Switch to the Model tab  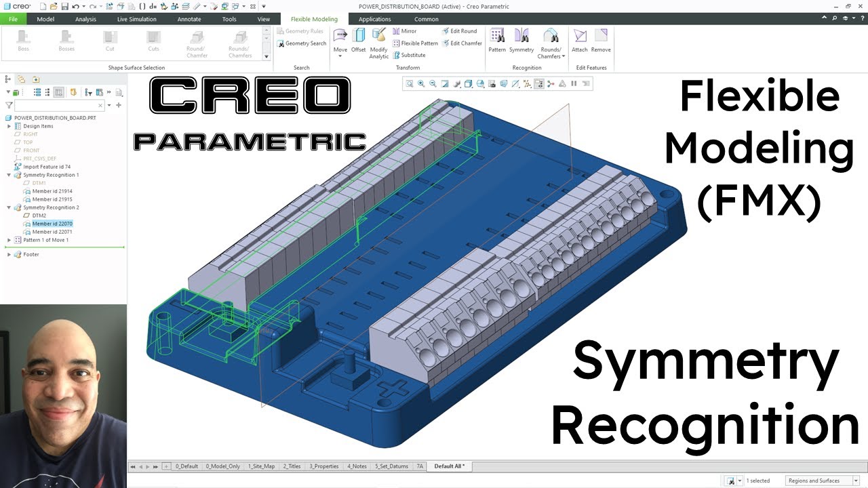tap(45, 19)
